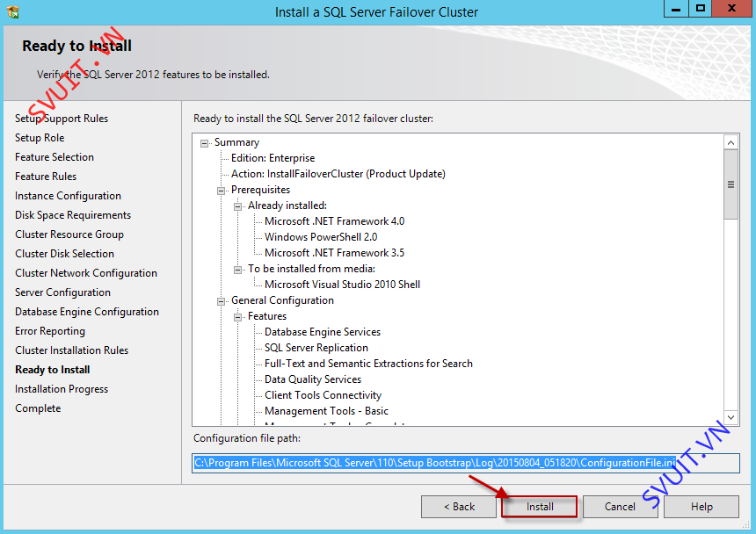Screen dimensions: 756x534
Task: Select the Cluster Disk Selection step
Action: pyautogui.click(x=64, y=254)
